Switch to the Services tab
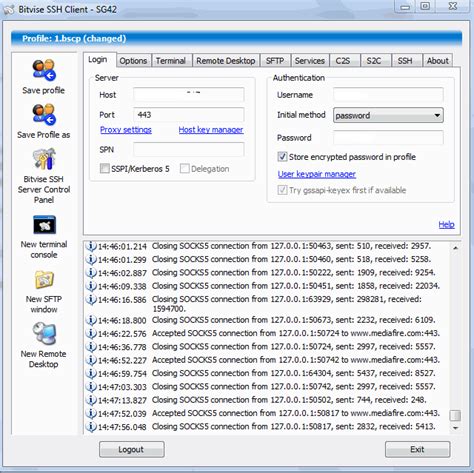 coord(310,61)
